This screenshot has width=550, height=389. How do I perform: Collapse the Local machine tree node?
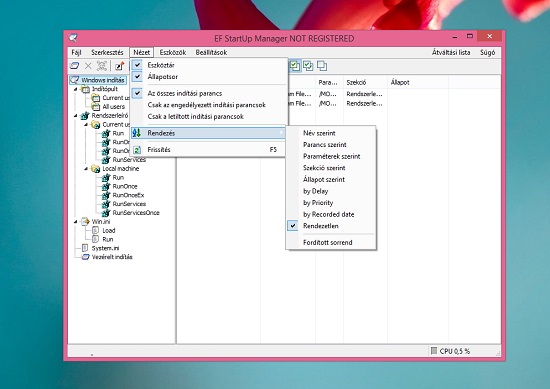tap(86, 169)
